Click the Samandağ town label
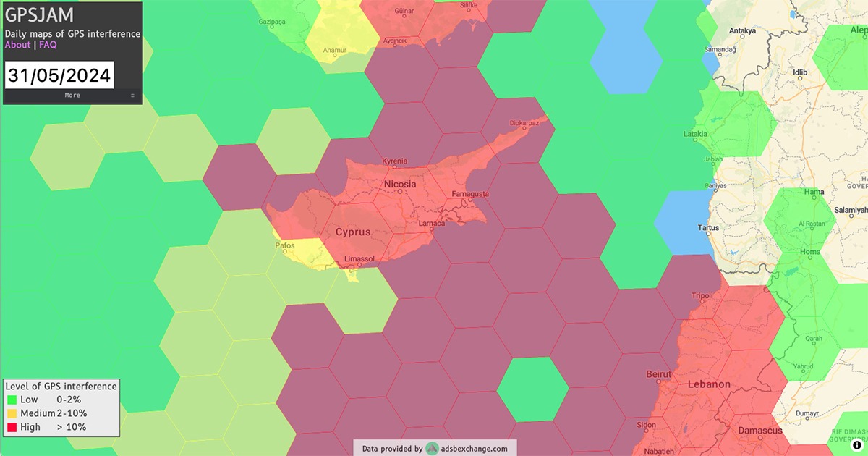 [x=720, y=50]
